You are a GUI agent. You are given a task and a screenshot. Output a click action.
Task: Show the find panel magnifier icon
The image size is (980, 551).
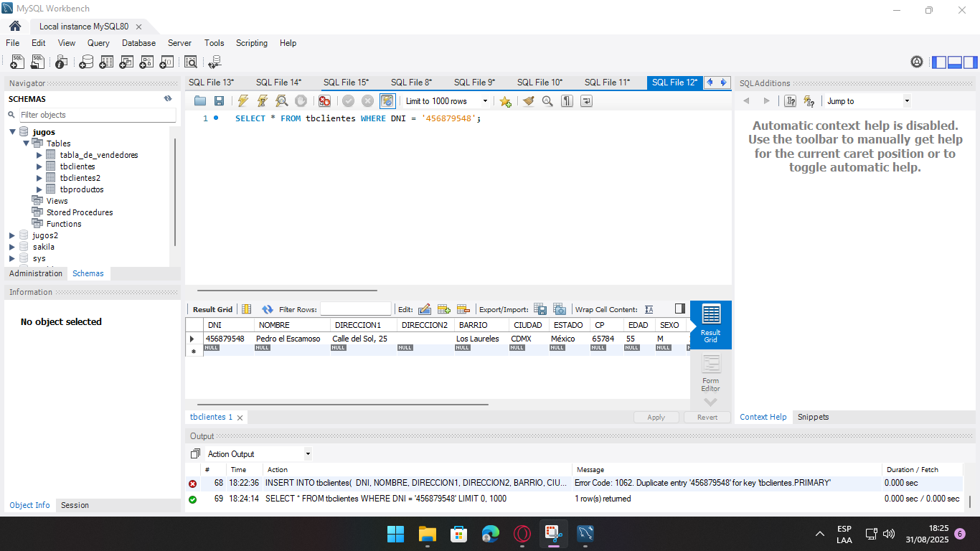pyautogui.click(x=548, y=101)
